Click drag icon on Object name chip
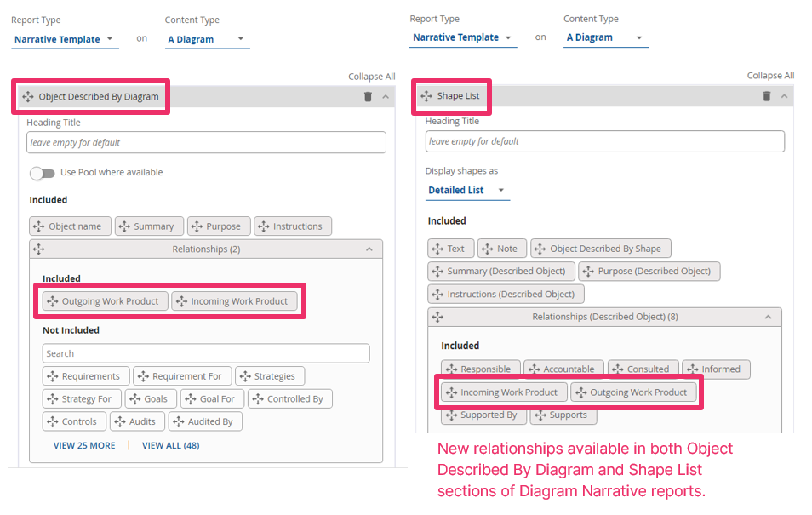This screenshot has width=812, height=515. [x=38, y=226]
